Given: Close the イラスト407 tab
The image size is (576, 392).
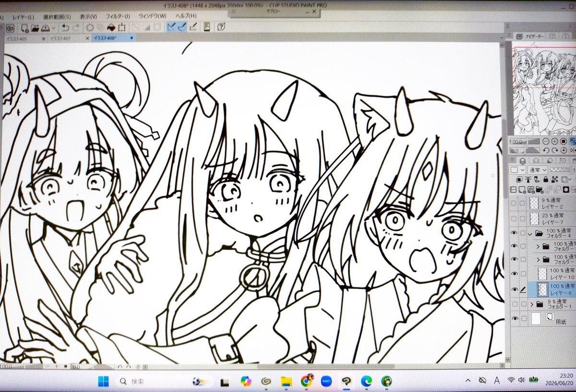Looking at the screenshot, I should (87, 38).
